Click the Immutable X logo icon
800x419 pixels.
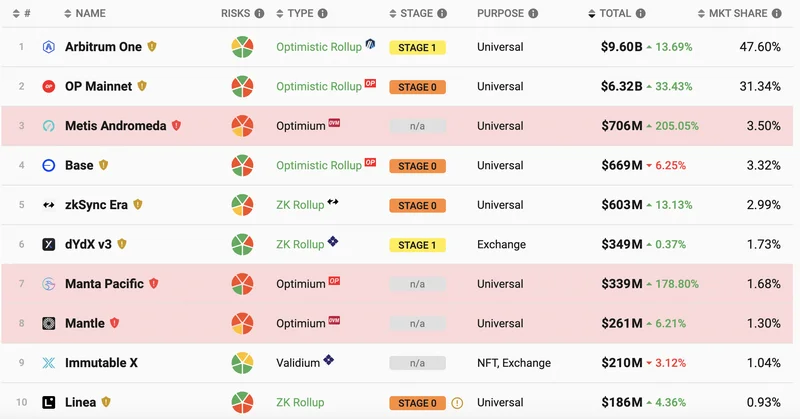48,363
